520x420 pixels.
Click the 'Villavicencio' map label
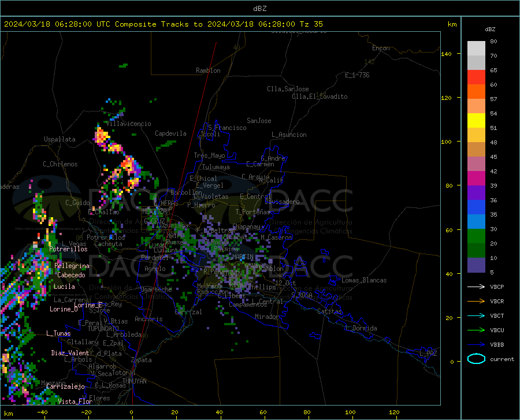coord(129,124)
